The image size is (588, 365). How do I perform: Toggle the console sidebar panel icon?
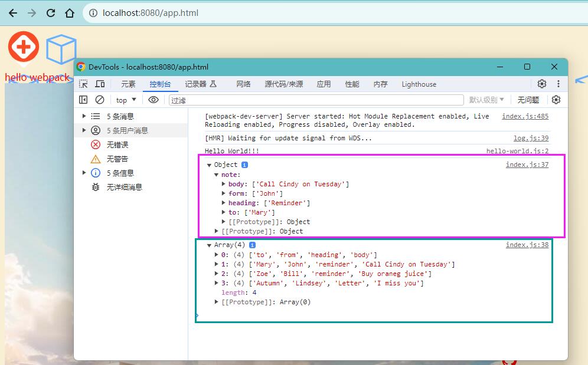(83, 100)
